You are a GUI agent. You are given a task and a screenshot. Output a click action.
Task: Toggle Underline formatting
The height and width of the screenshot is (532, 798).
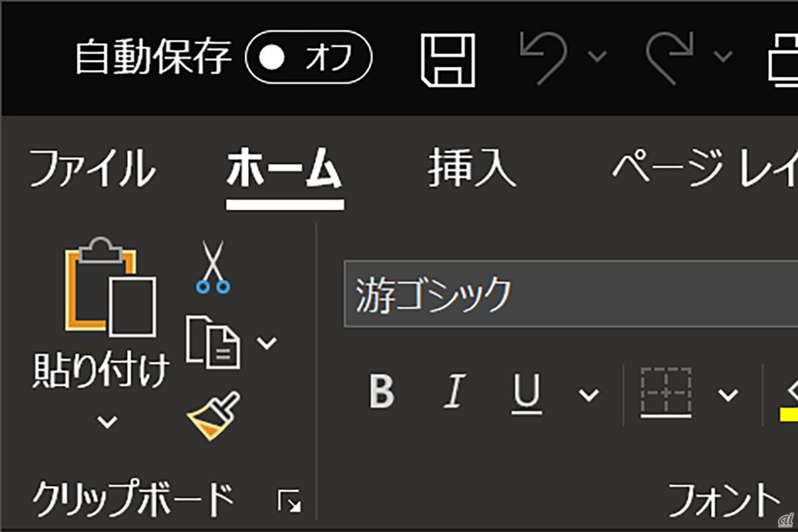click(527, 392)
